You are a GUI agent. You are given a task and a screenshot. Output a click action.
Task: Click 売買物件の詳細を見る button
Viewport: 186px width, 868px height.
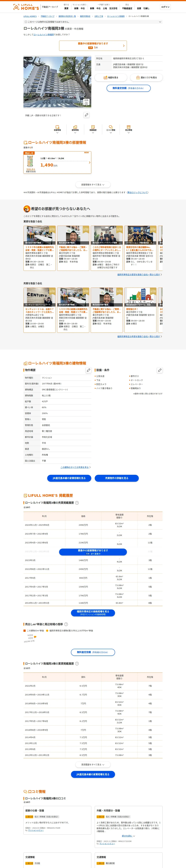click(117, 478)
